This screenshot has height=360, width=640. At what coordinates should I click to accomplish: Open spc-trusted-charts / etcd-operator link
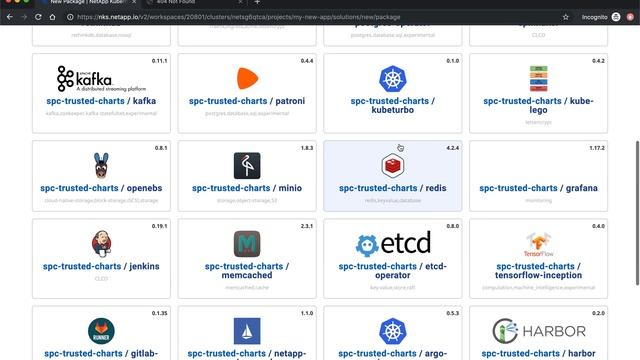393,271
